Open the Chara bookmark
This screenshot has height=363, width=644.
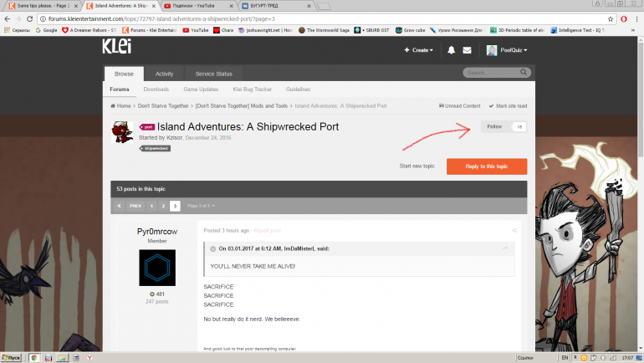tap(223, 30)
